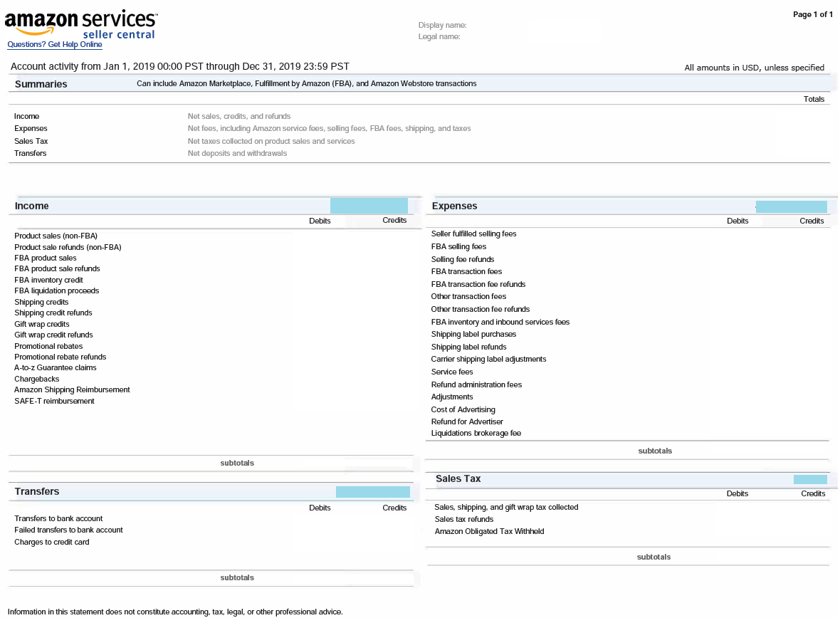The height and width of the screenshot is (618, 840).
Task: Select the Summaries section heading
Action: (x=41, y=84)
